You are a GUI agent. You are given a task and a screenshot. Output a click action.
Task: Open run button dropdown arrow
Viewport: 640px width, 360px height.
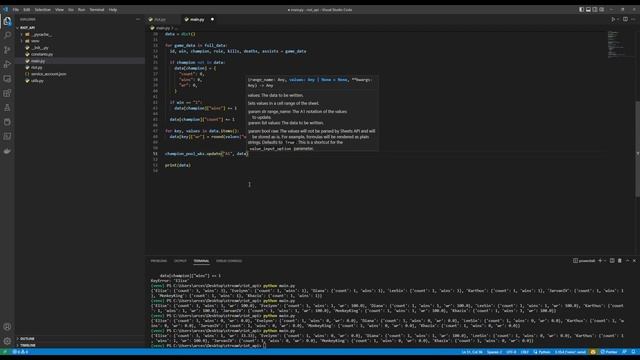pos(618,19)
